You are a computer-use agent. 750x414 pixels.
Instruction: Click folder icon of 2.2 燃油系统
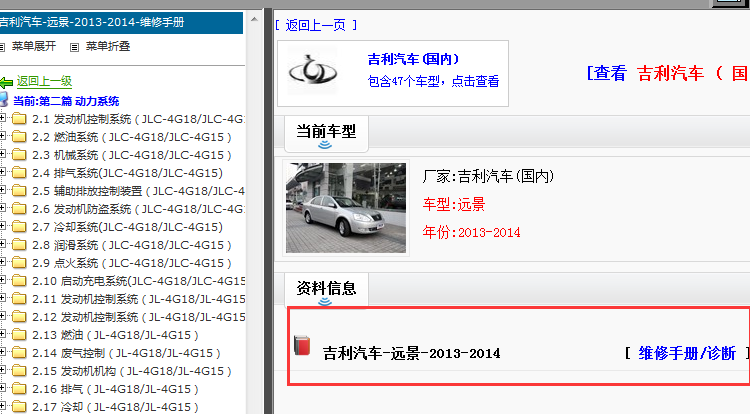click(x=19, y=137)
